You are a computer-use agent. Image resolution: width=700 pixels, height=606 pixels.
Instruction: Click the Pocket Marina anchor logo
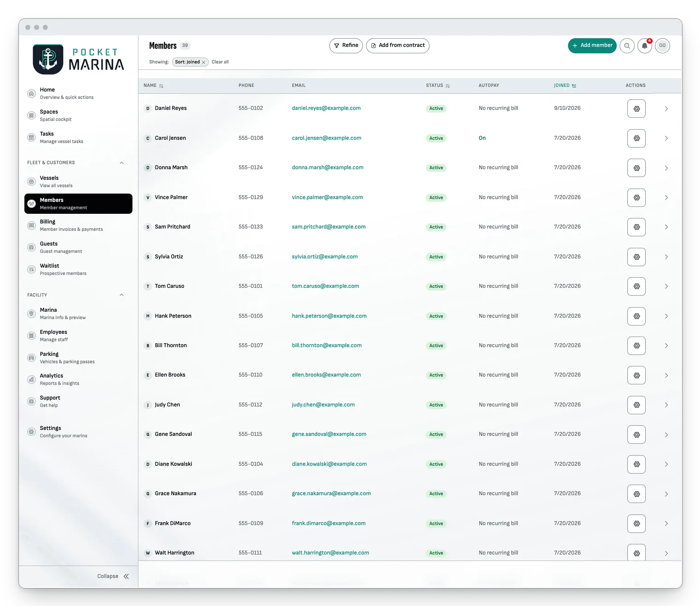coord(48,59)
